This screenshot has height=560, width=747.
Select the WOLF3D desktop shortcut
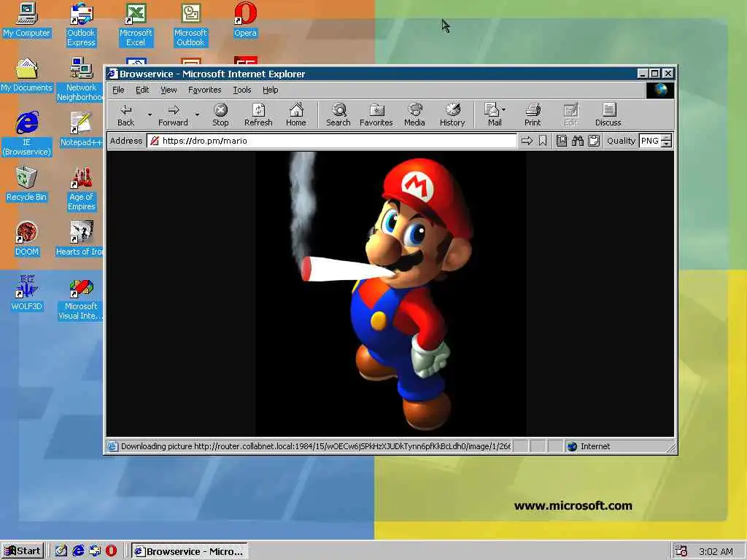click(26, 293)
